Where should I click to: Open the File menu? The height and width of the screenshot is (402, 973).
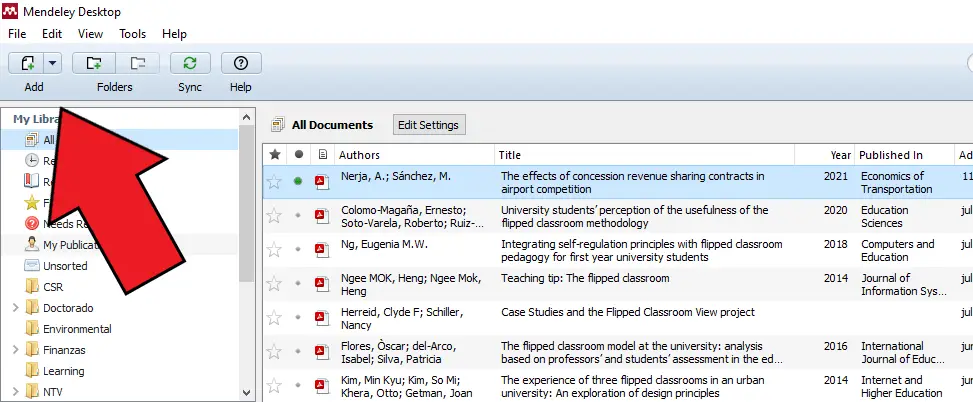coord(17,34)
